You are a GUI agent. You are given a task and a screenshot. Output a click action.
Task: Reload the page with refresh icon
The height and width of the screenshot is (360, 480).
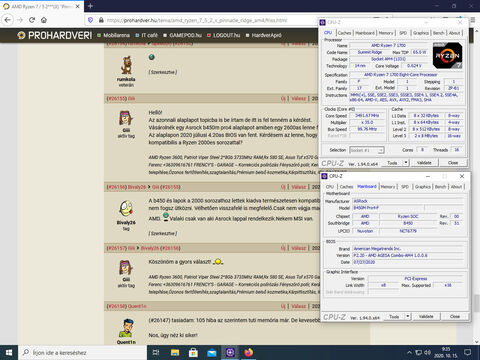pyautogui.click(x=32, y=20)
